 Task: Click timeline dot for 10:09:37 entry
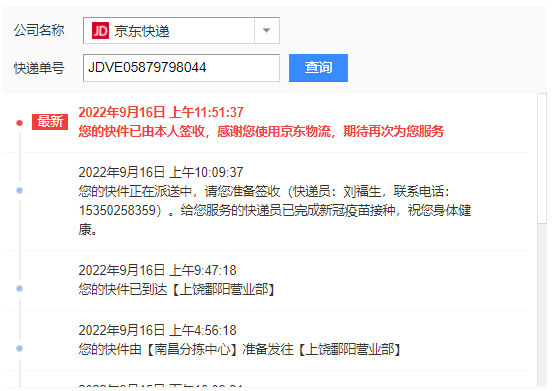(19, 191)
